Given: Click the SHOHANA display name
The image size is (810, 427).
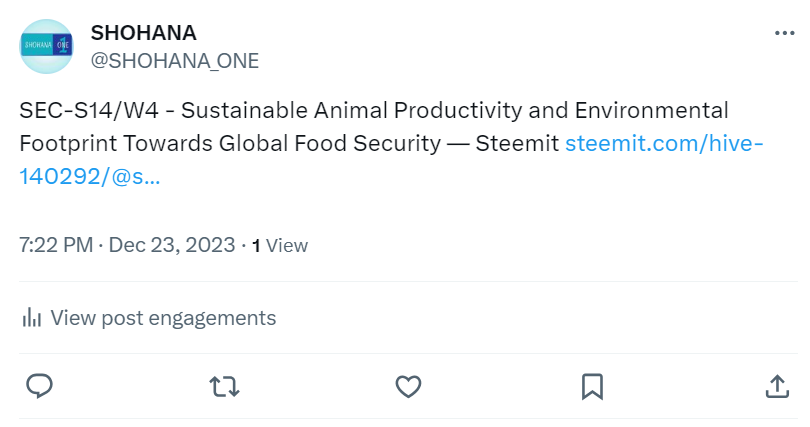Looking at the screenshot, I should pyautogui.click(x=144, y=33).
